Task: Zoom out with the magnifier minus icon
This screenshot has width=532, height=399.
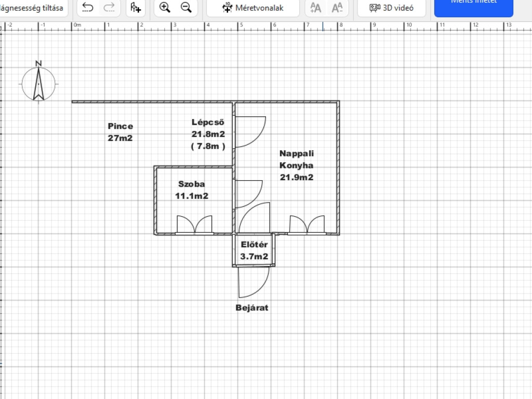Action: click(185, 7)
